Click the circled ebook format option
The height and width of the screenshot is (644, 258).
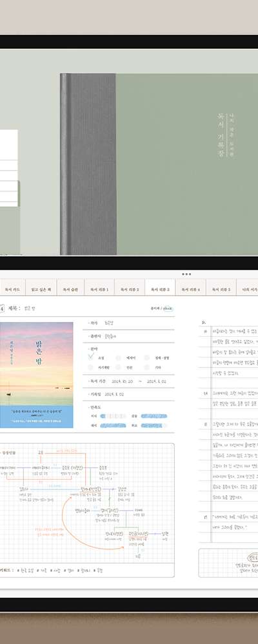[x=168, y=309]
